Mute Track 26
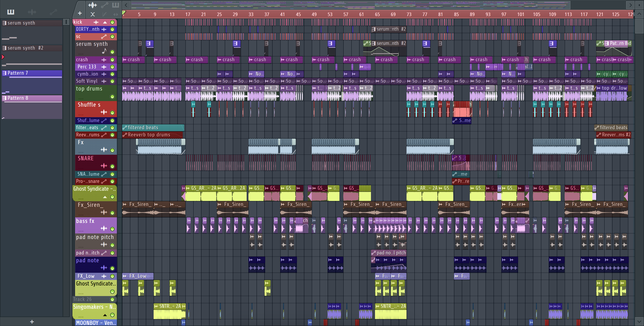Screen dimensions: 644x326 pos(112,299)
